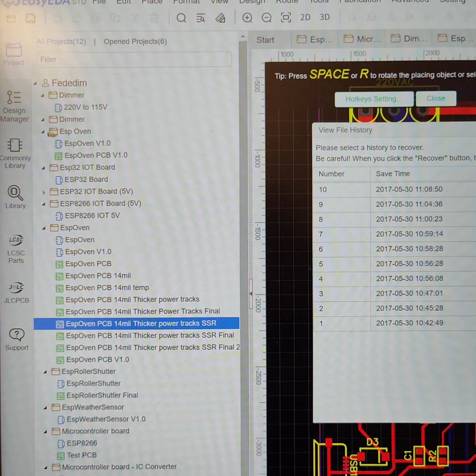Click the Number column header
The width and height of the screenshot is (476, 476).
pos(332,174)
